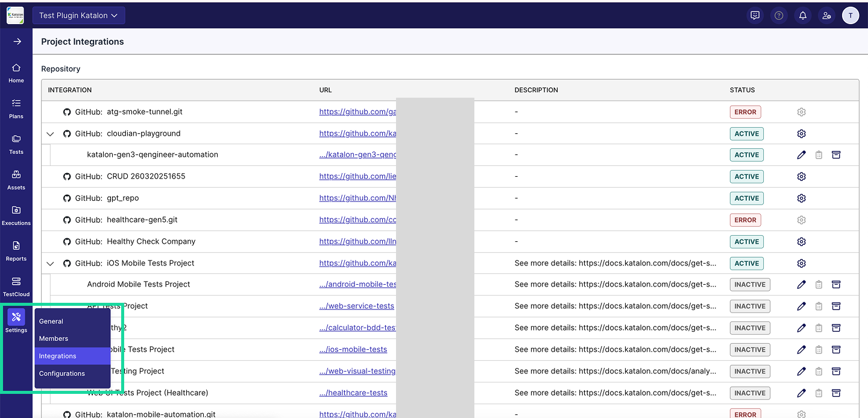This screenshot has width=868, height=418.
Task: Collapse the iOS Mobile Tests Project repository row
Action: 51,264
